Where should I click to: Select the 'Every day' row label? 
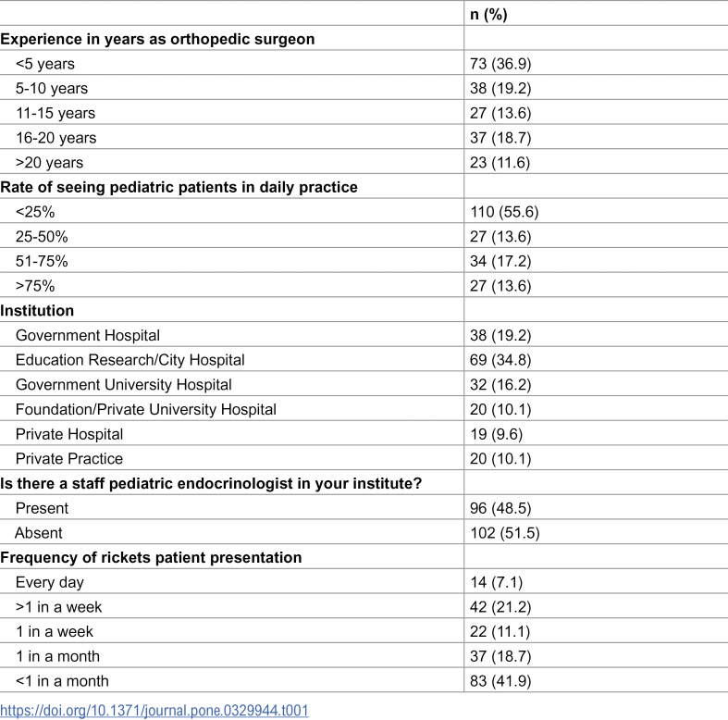[x=50, y=582]
